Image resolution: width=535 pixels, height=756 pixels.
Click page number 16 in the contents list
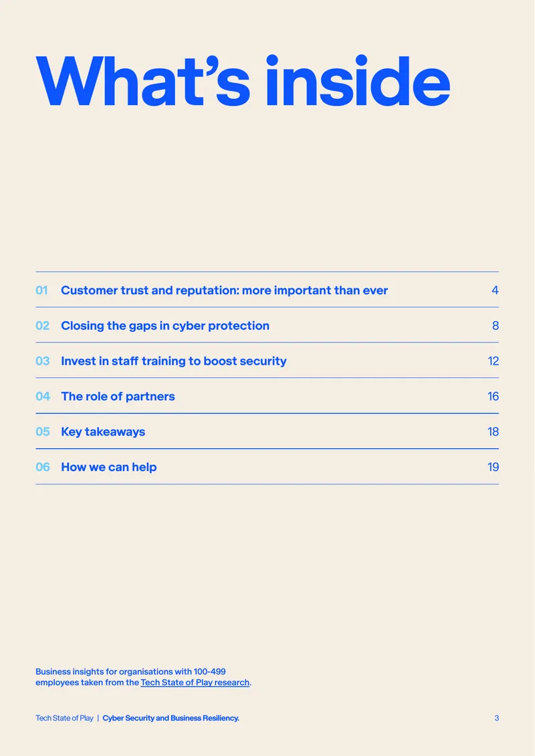click(x=493, y=396)
